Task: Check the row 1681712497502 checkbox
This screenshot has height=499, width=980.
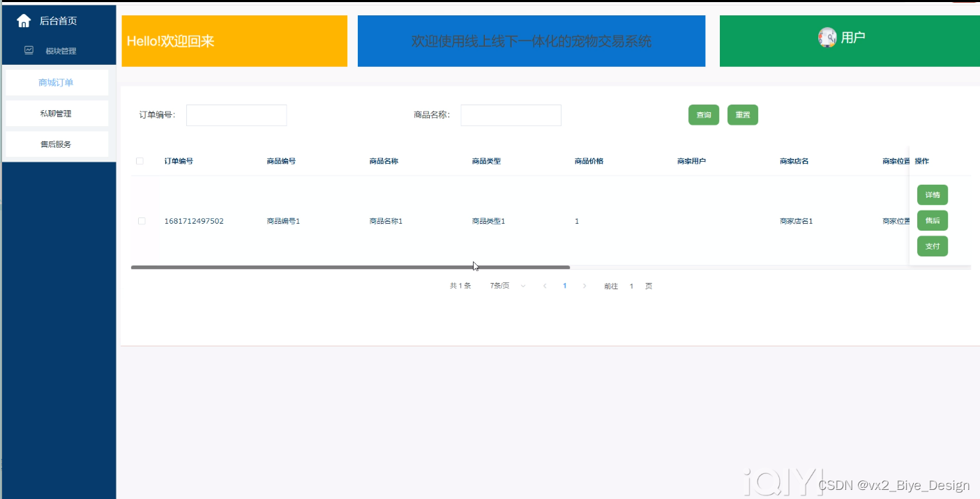Action: [x=142, y=221]
